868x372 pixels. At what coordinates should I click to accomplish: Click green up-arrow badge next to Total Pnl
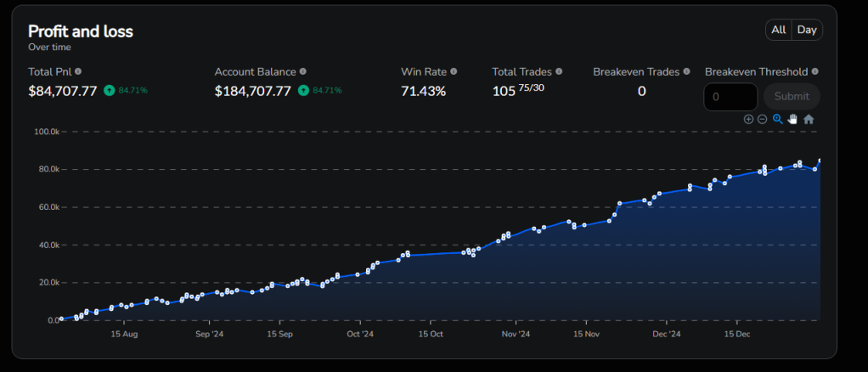[x=109, y=90]
